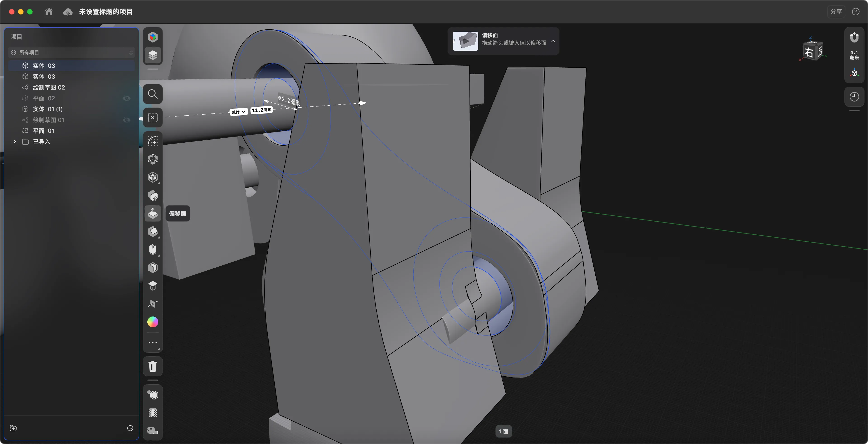868x444 pixels.
Task: Click the 分享 button
Action: tap(836, 12)
